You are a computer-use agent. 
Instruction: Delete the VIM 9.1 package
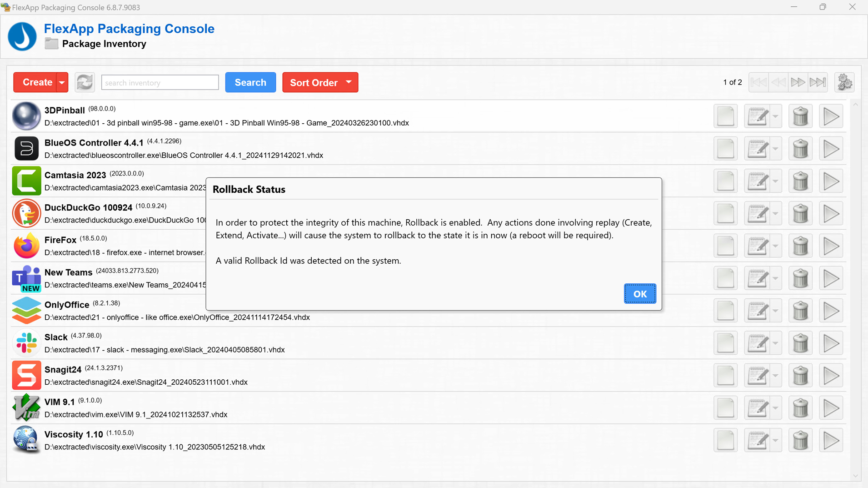pos(800,408)
